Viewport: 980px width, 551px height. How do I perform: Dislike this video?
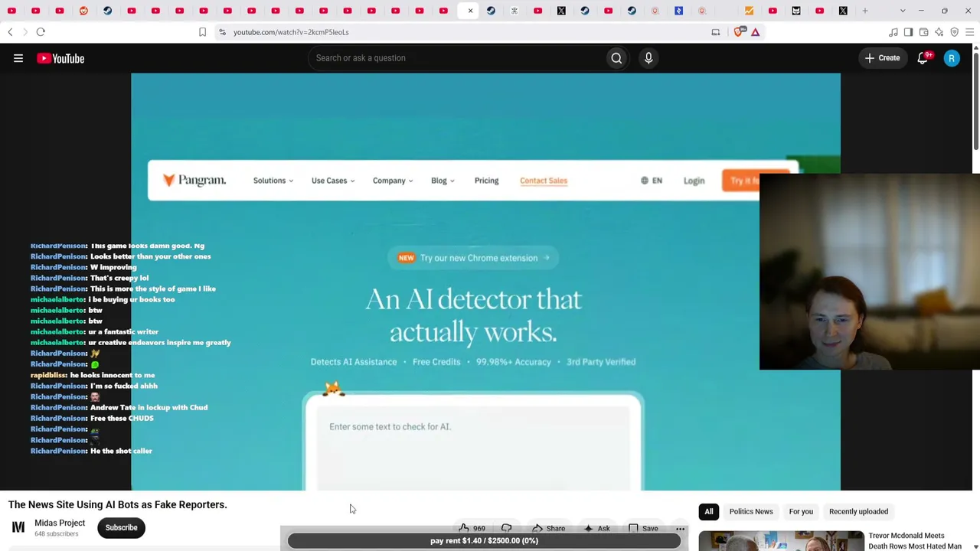(506, 528)
